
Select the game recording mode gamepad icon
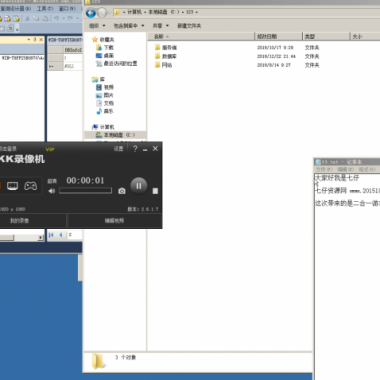point(30,186)
